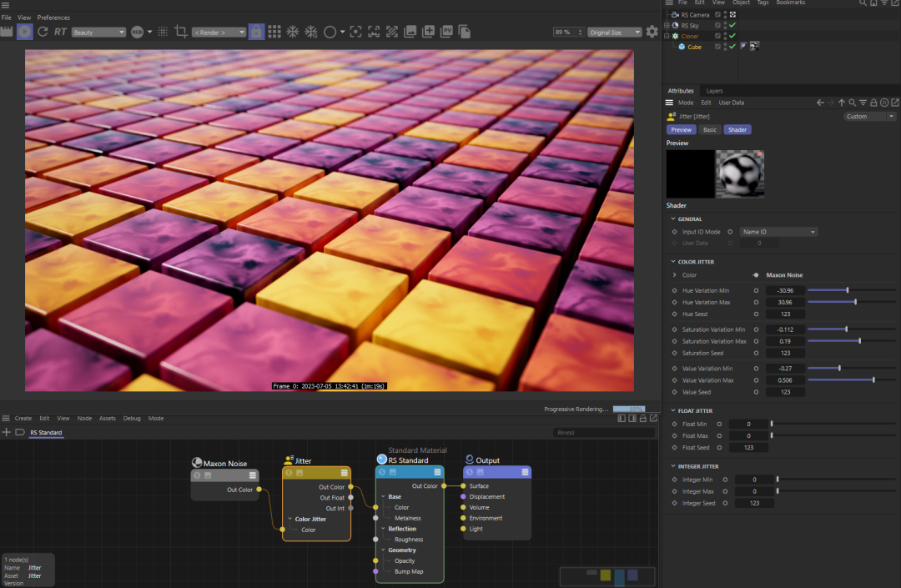Select the RT render icon in the top toolbar

[x=59, y=32]
